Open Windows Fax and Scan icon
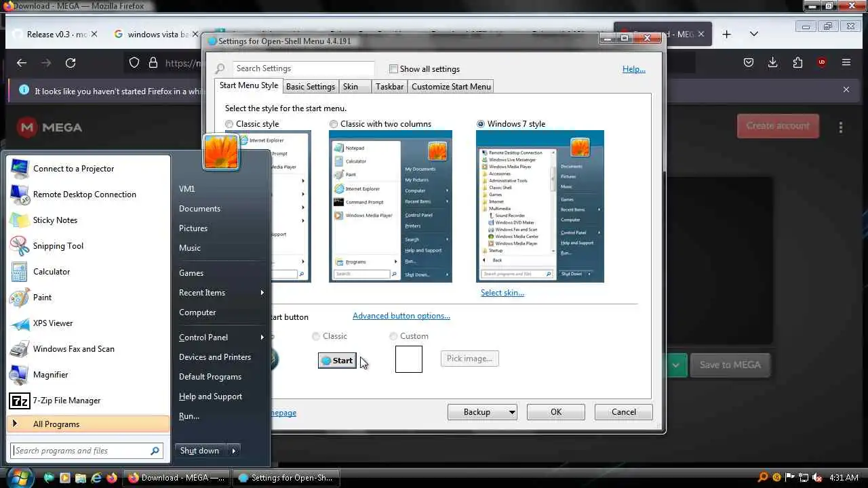Image resolution: width=868 pixels, height=488 pixels. [20, 349]
